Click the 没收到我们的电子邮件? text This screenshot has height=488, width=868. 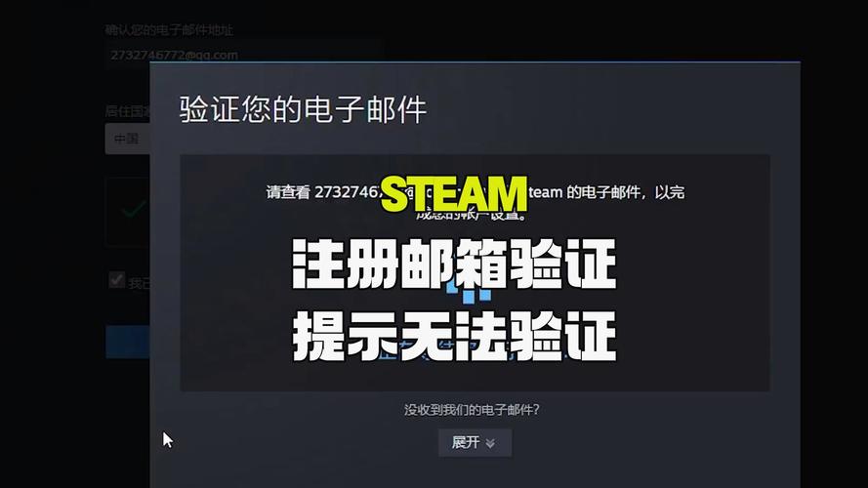(472, 410)
